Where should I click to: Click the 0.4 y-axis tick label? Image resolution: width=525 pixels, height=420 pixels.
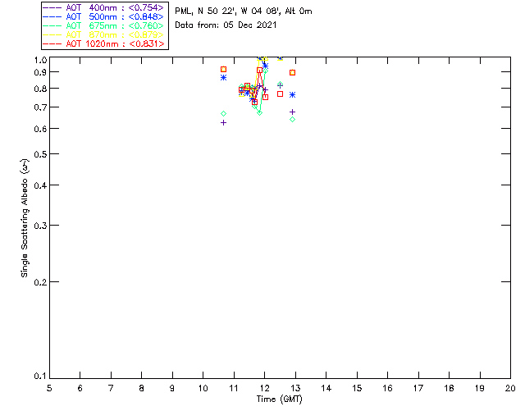coord(40,185)
